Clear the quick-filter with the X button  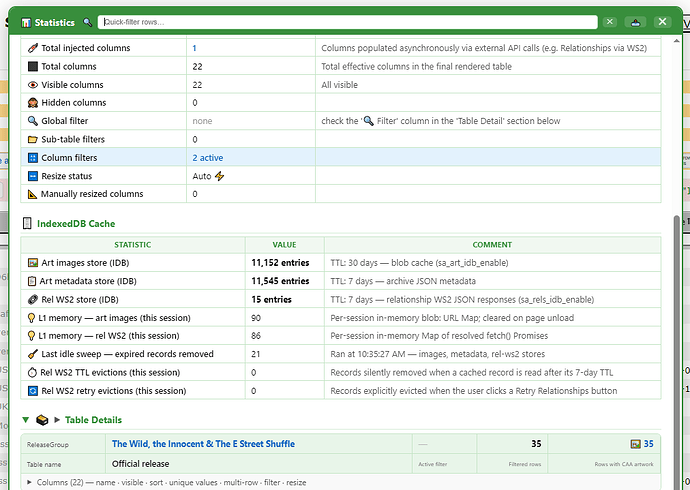coord(609,22)
